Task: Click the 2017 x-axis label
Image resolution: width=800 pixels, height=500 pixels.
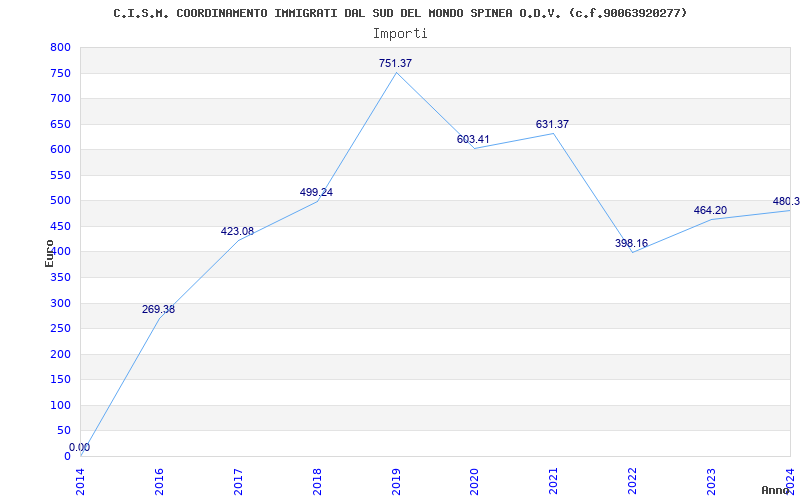Action: (238, 481)
